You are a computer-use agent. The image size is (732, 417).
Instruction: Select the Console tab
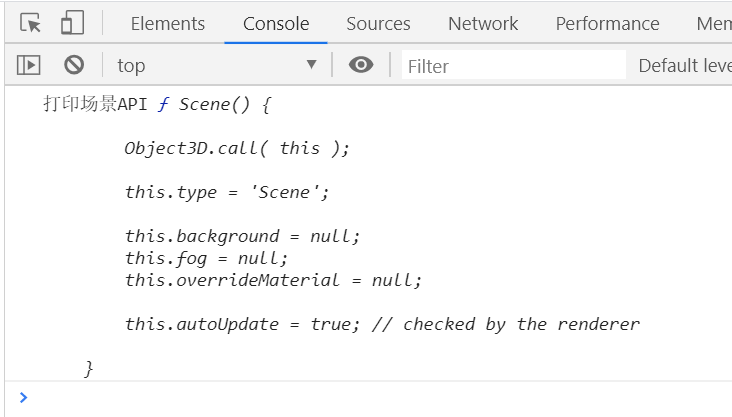coord(276,24)
